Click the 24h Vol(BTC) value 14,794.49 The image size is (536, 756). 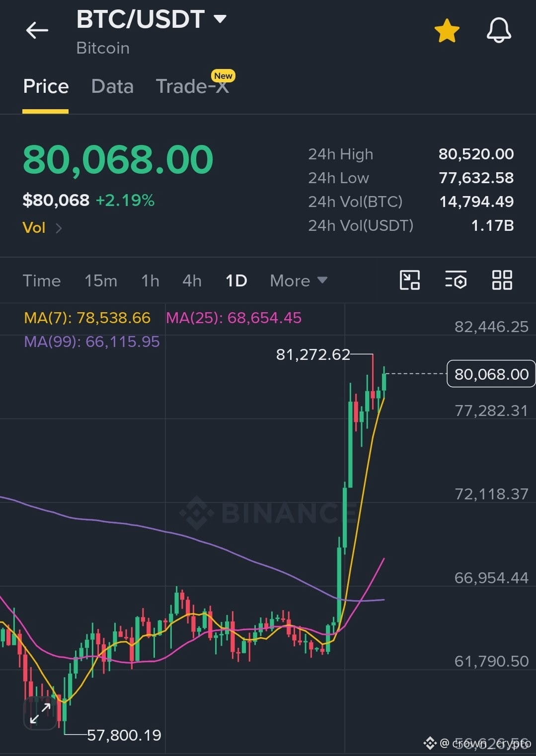(476, 202)
